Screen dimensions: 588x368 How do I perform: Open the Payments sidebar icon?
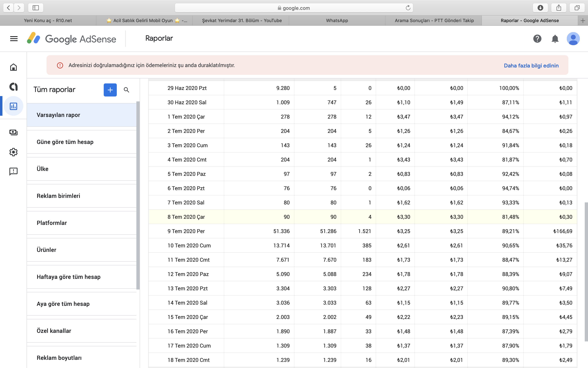pos(13,132)
